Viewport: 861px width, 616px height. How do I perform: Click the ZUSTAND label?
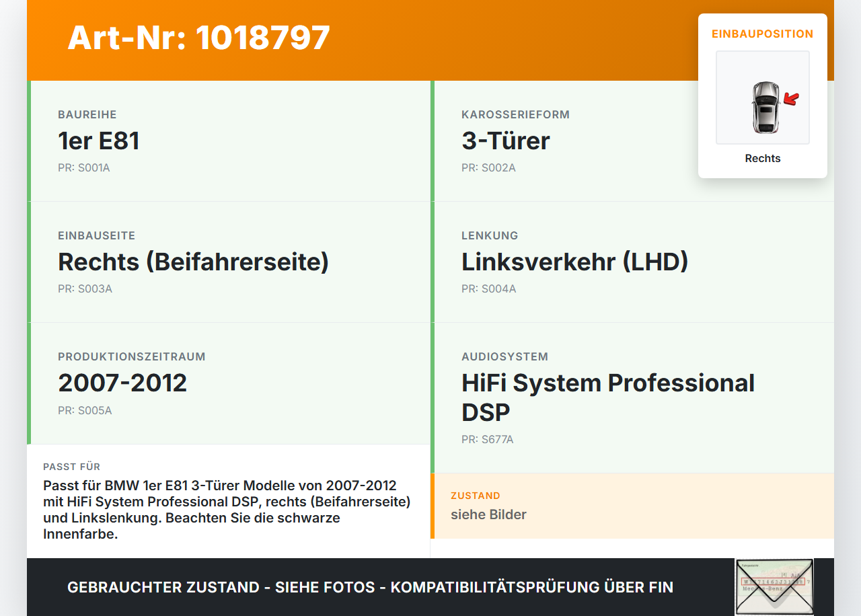coord(476,496)
